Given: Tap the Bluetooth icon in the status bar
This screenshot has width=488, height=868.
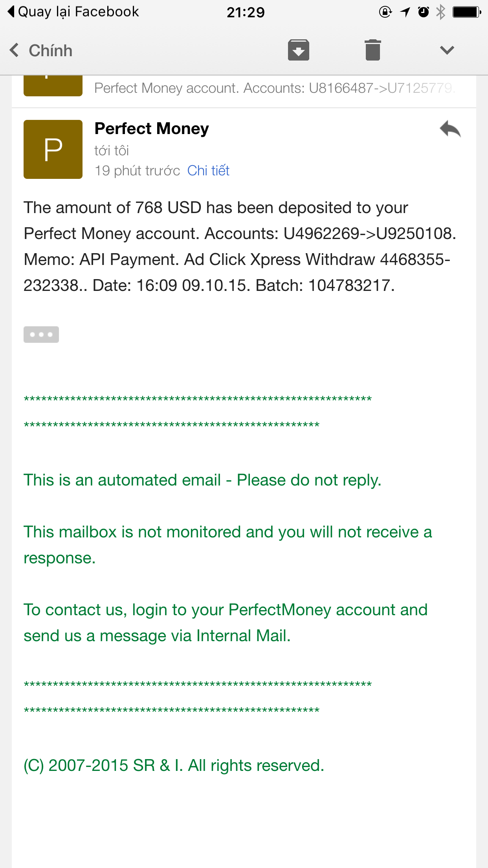Looking at the screenshot, I should [441, 12].
